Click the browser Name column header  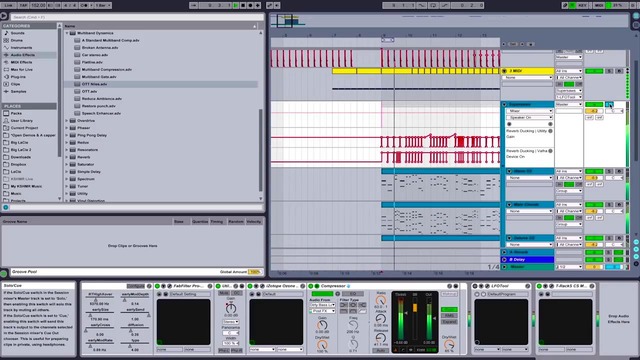(x=160, y=26)
